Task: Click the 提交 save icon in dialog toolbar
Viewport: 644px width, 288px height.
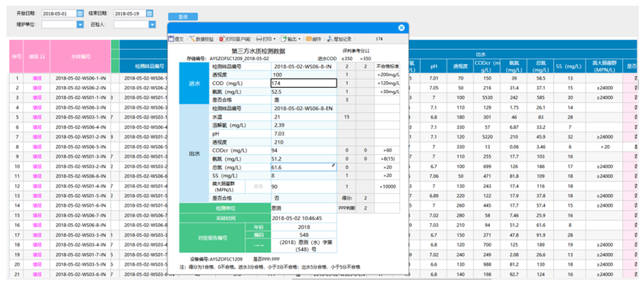Action: (x=171, y=39)
